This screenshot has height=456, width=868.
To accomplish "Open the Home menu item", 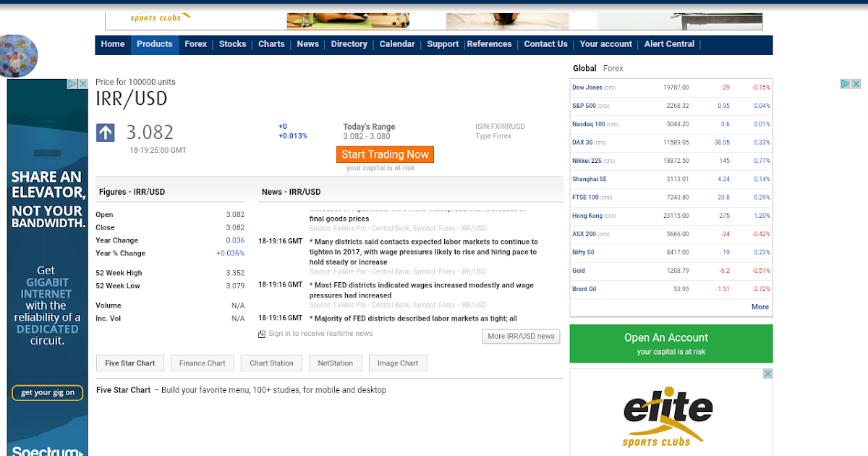I will [x=113, y=44].
